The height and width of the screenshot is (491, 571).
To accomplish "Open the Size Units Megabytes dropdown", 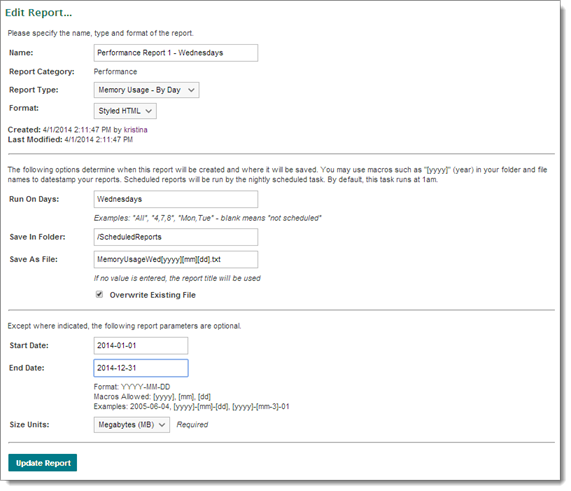I will (x=132, y=425).
